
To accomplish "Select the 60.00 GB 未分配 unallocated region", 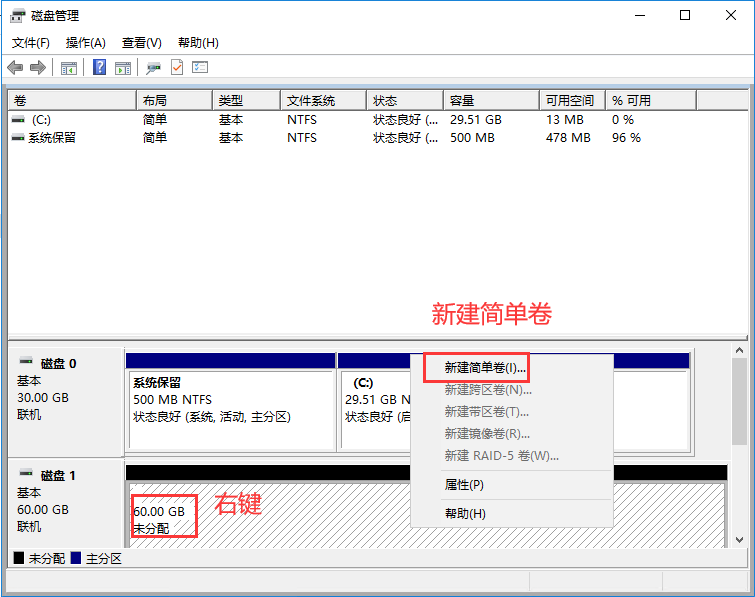I will tap(270, 515).
